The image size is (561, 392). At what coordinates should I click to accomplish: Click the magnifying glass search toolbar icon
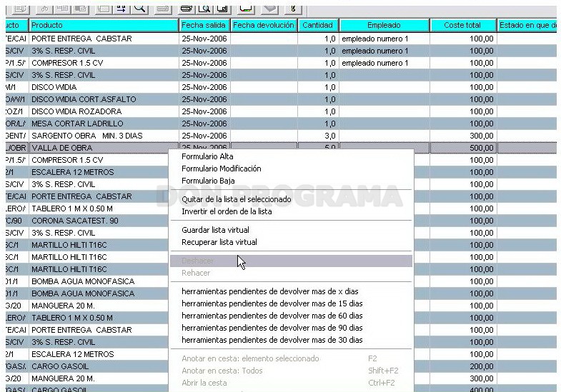click(139, 8)
